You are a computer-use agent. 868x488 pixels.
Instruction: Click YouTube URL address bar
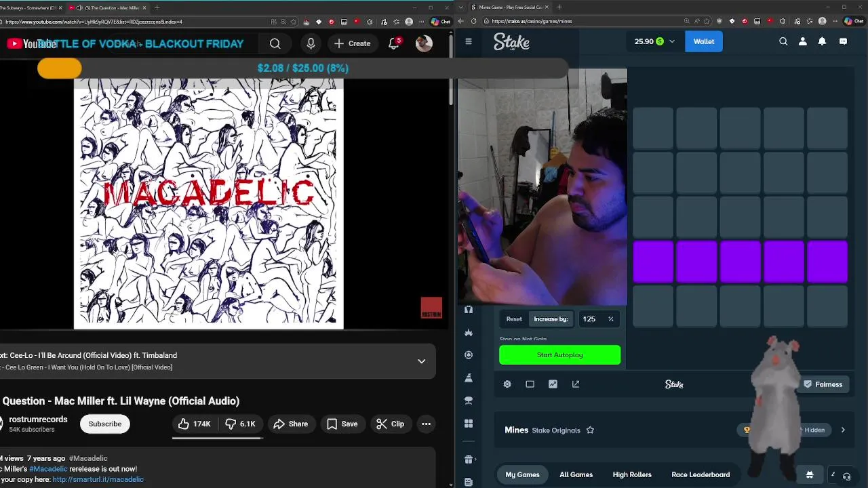136,22
